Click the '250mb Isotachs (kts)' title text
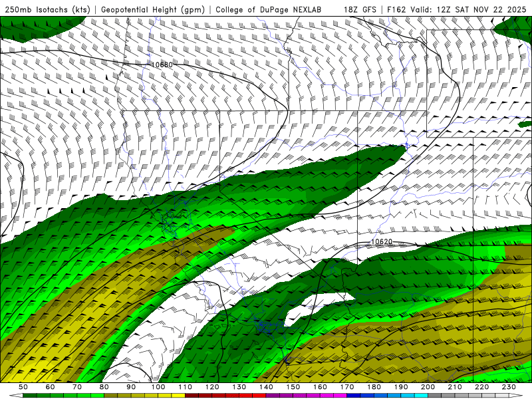Viewport: 532px width, 399px height. pyautogui.click(x=47, y=9)
